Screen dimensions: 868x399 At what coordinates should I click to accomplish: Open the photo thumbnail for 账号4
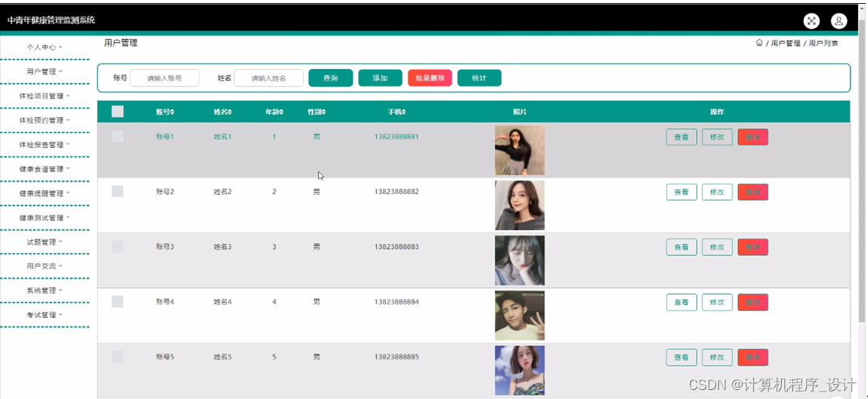pos(520,315)
